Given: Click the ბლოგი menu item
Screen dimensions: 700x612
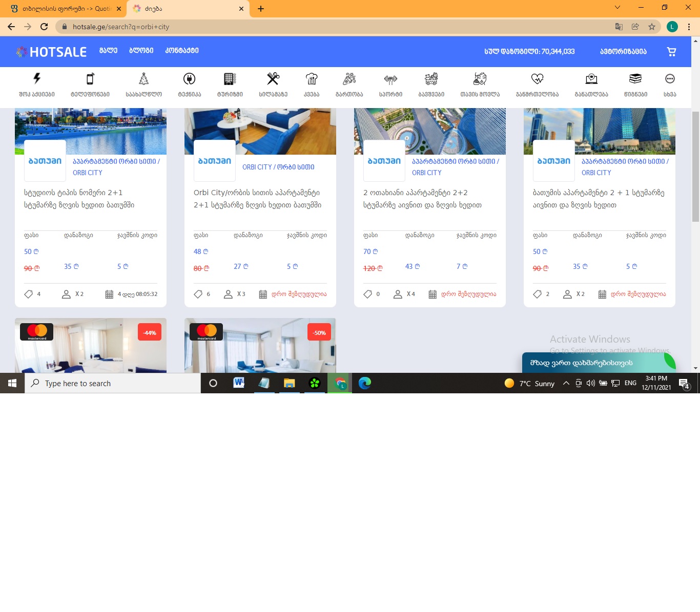Looking at the screenshot, I should [x=141, y=51].
